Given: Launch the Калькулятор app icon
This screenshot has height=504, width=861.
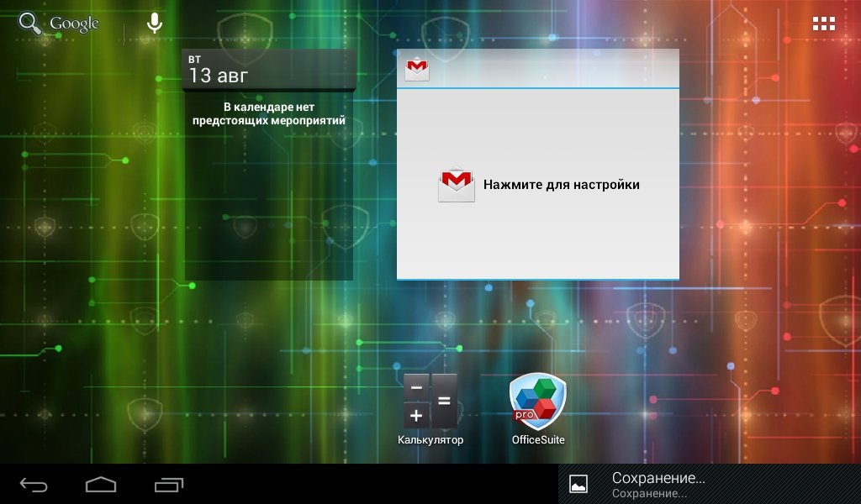Looking at the screenshot, I should pos(430,401).
